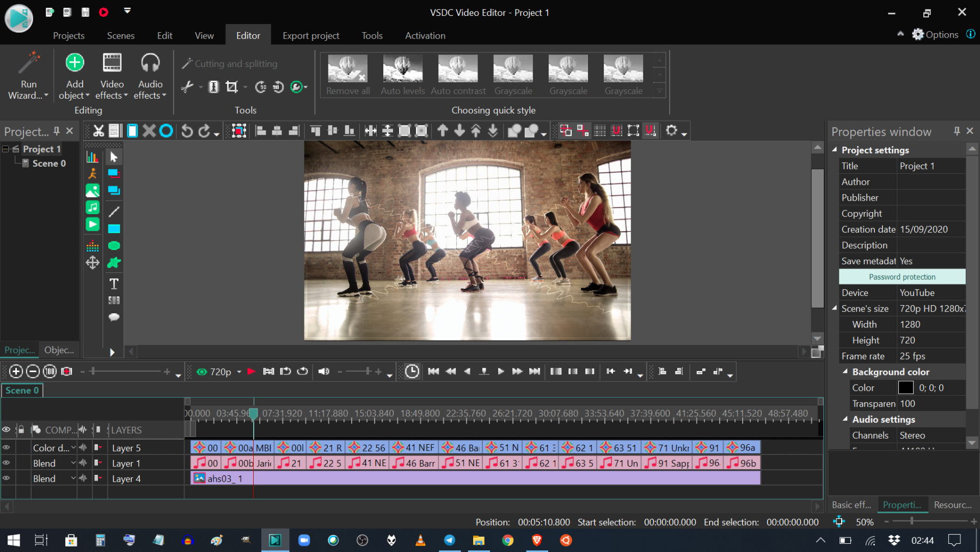Toggle visibility of Layer 4
The width and height of the screenshot is (980, 552).
click(6, 478)
